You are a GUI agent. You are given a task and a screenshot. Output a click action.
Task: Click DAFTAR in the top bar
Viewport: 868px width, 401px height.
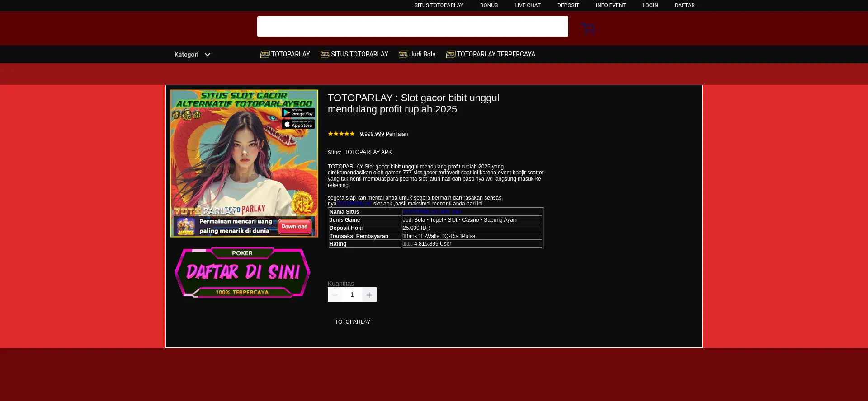coord(684,5)
